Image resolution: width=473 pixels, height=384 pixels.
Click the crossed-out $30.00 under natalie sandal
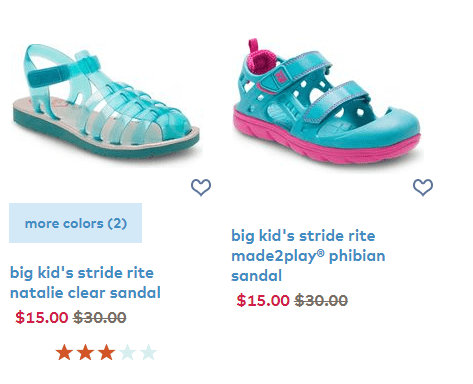pyautogui.click(x=100, y=317)
